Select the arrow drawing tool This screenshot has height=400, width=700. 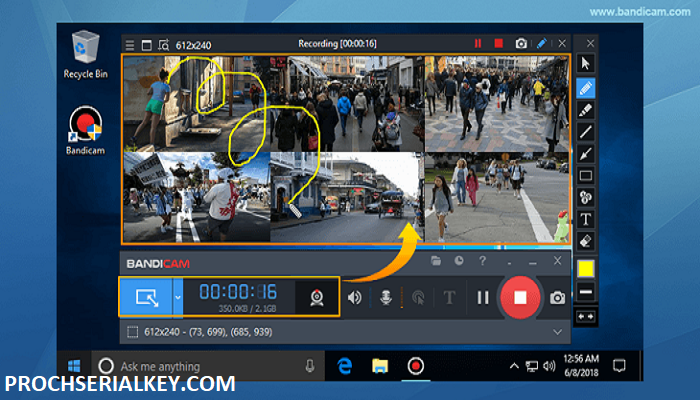coord(585,154)
